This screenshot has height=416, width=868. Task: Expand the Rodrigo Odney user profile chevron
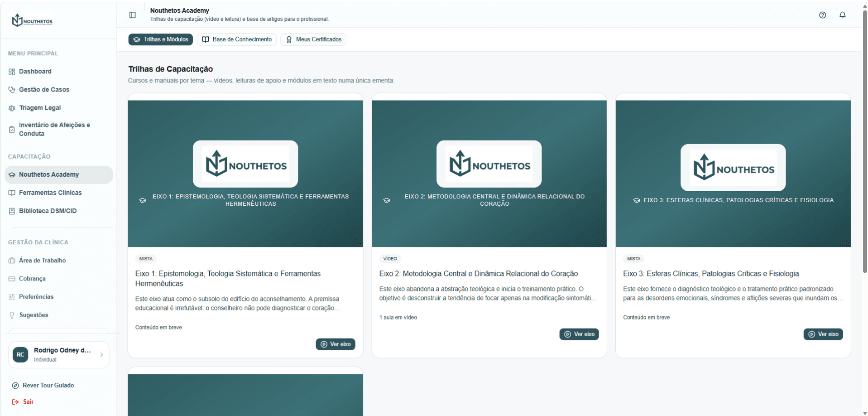point(101,355)
